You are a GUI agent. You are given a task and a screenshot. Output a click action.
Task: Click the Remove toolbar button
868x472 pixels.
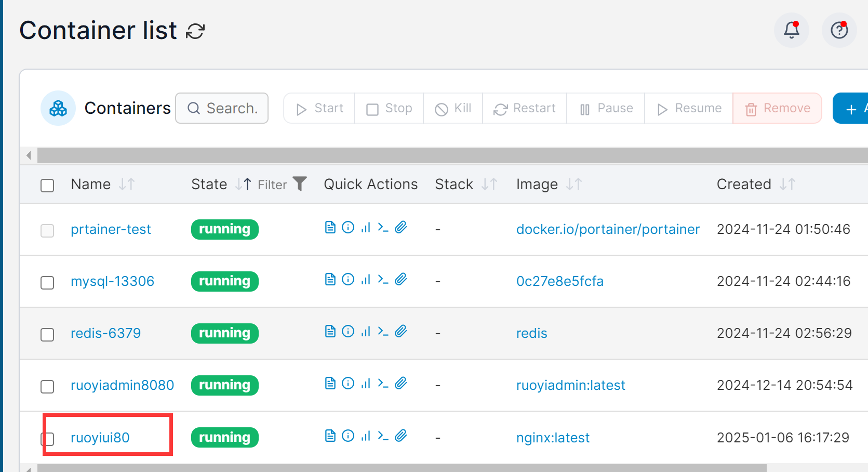[x=777, y=108]
